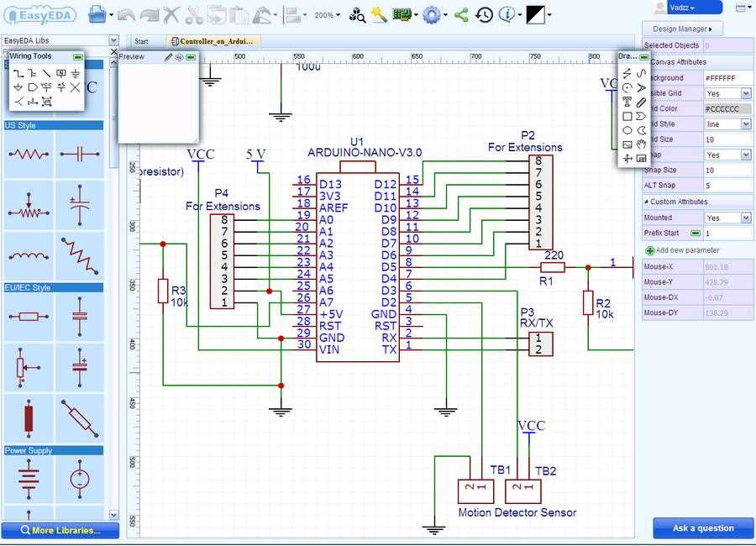This screenshot has width=756, height=546.
Task: Select the No Connect X flag in Wiring Tools
Action: click(x=76, y=87)
